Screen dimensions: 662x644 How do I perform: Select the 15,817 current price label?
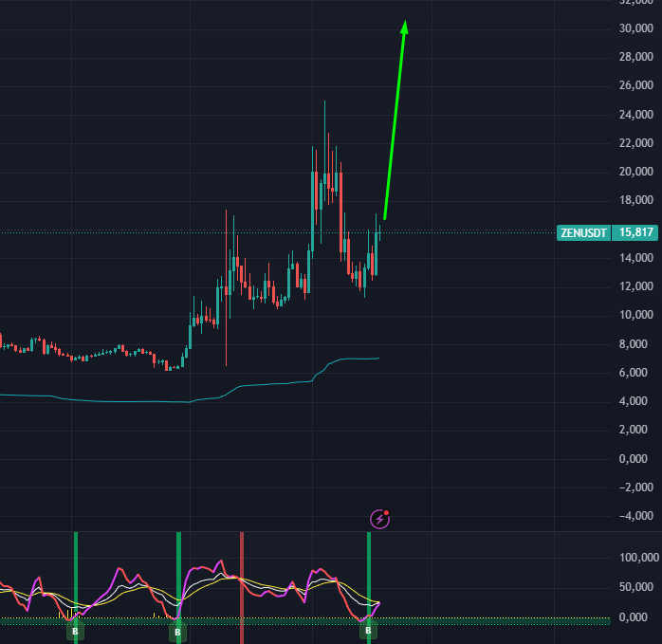point(635,232)
